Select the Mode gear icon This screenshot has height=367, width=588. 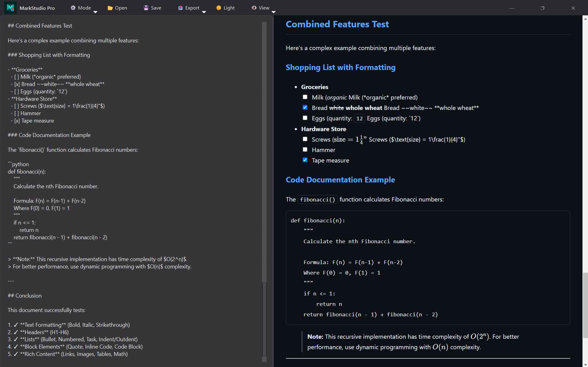click(x=73, y=8)
